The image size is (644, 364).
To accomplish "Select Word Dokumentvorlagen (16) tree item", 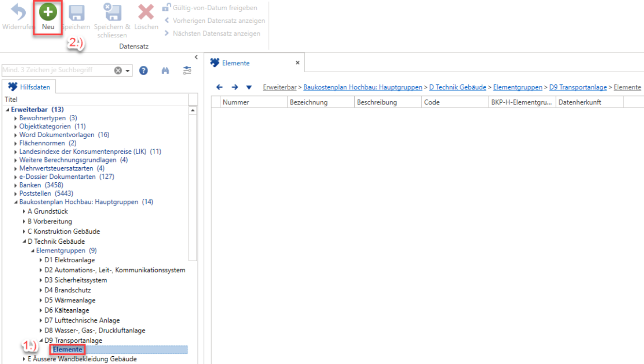I will (x=64, y=135).
